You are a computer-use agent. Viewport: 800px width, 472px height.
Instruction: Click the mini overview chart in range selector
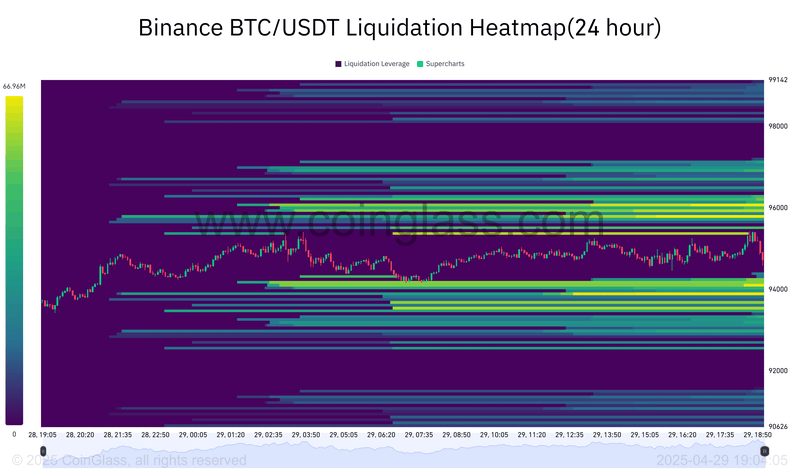404,454
